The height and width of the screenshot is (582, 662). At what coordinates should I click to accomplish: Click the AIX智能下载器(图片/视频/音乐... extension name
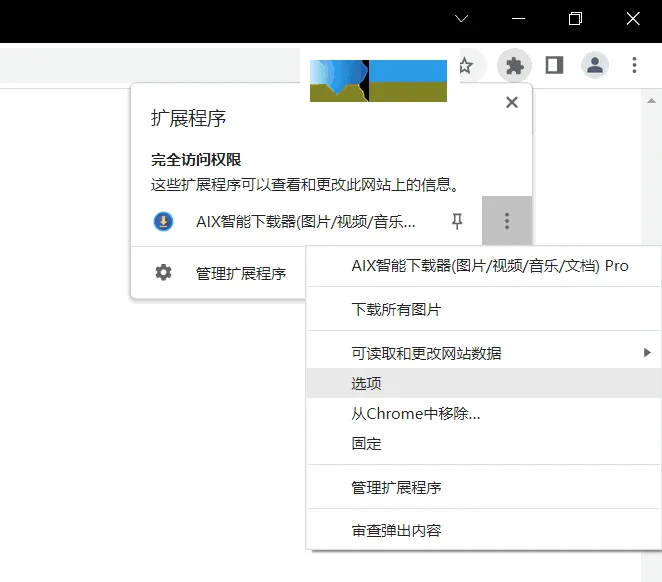(x=306, y=222)
